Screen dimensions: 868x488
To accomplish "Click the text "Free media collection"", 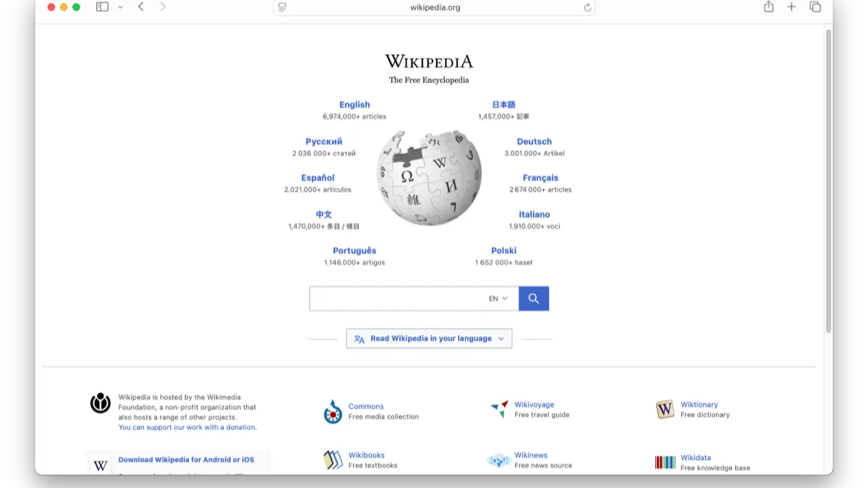I will tap(383, 416).
